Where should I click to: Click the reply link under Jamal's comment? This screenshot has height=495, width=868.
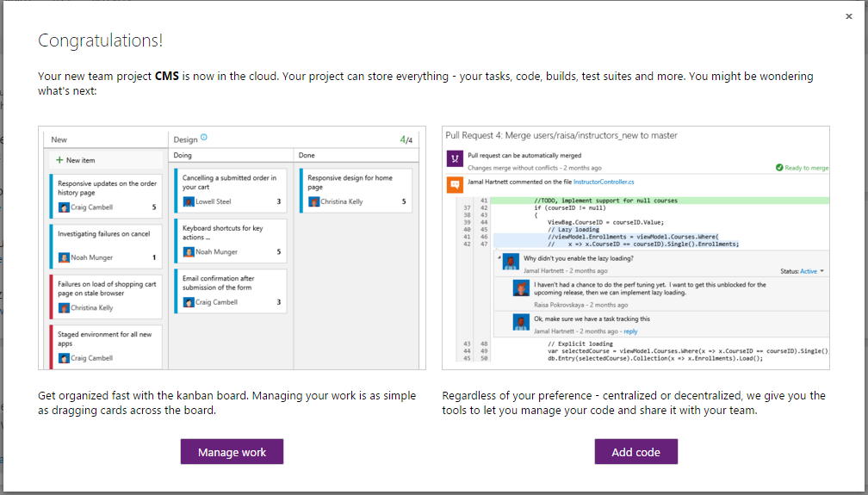631,331
